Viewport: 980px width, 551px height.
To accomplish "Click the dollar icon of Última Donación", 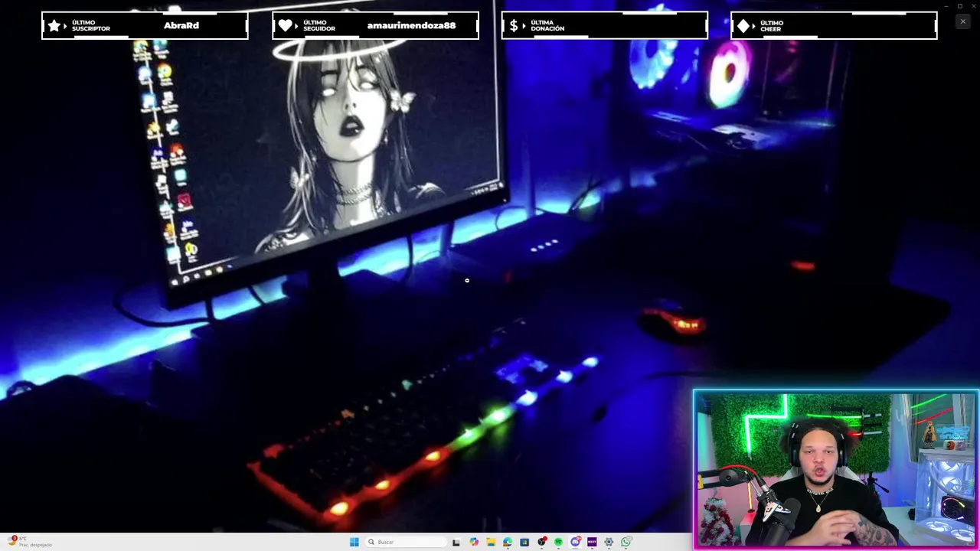I will [x=514, y=25].
